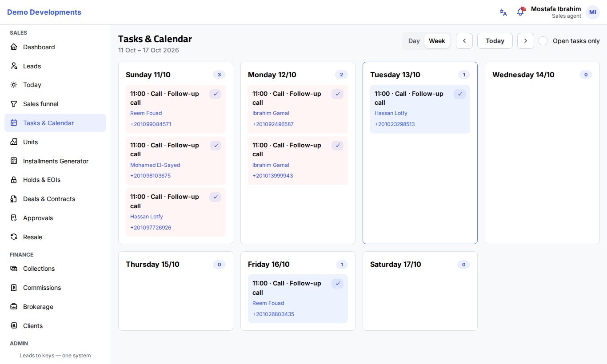The image size is (607, 364).
Task: Click the Deals & Contracts document icon
Action: pyautogui.click(x=14, y=199)
